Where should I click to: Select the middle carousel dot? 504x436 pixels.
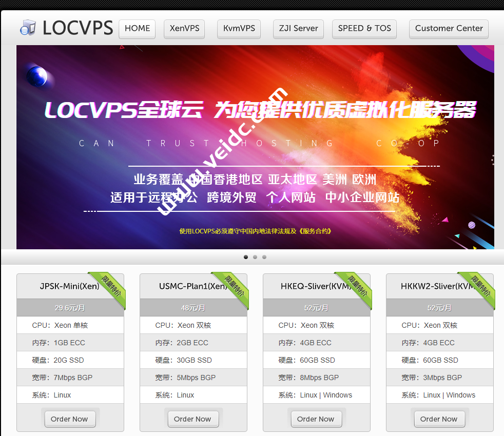click(255, 257)
